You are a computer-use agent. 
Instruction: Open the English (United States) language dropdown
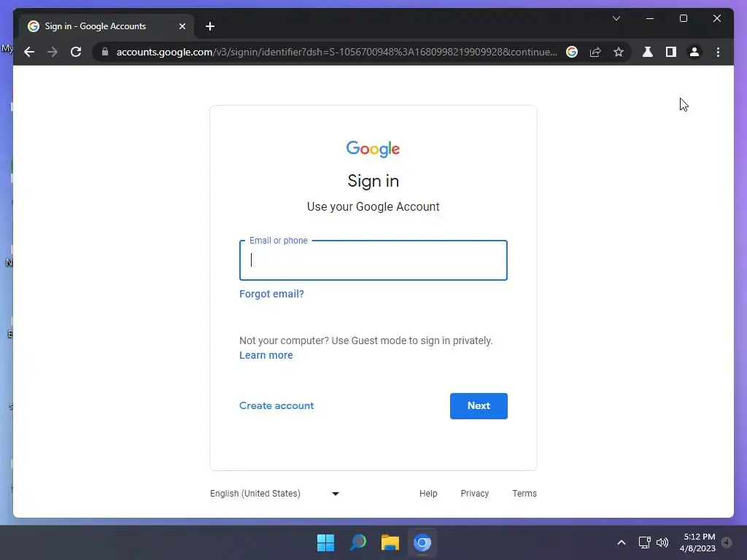coord(275,494)
